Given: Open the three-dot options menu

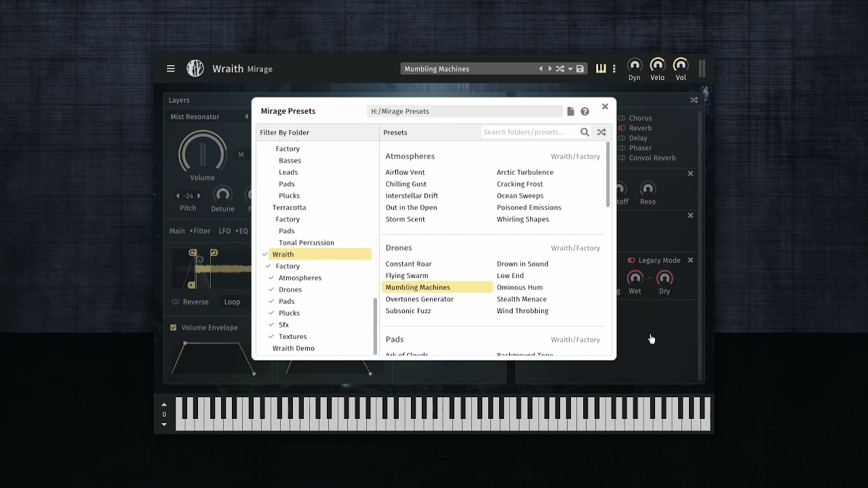Looking at the screenshot, I should [x=614, y=68].
